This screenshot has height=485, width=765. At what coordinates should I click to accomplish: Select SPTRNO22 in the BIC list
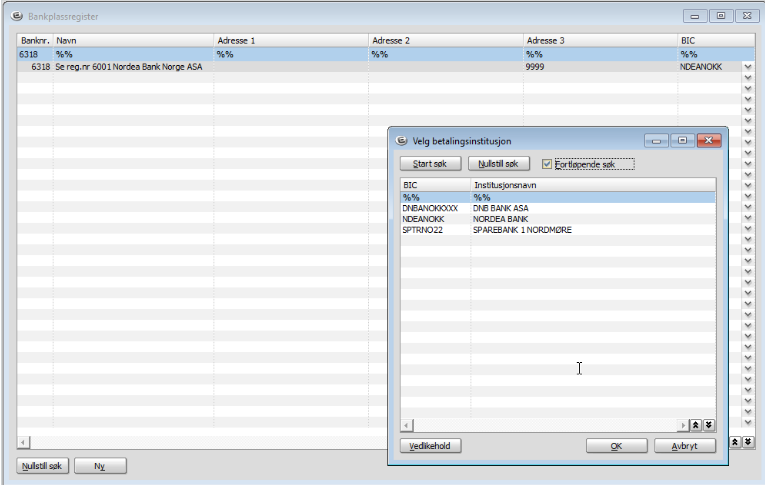pyautogui.click(x=423, y=230)
